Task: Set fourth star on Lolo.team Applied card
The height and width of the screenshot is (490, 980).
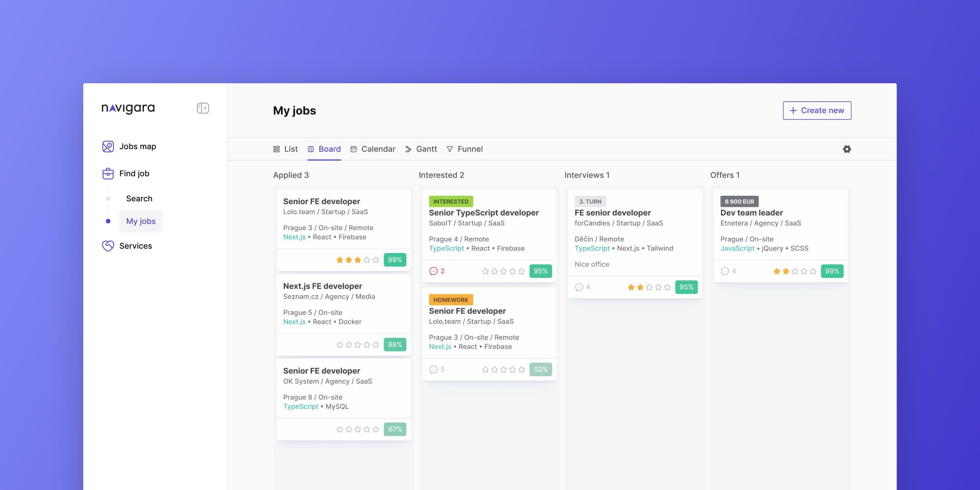Action: 367,260
